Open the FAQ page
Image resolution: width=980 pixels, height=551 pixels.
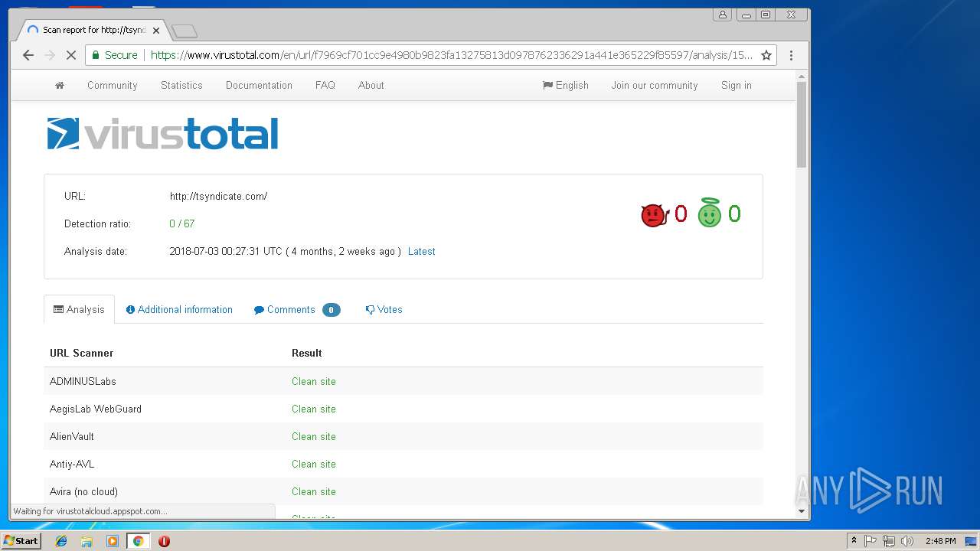pos(325,86)
